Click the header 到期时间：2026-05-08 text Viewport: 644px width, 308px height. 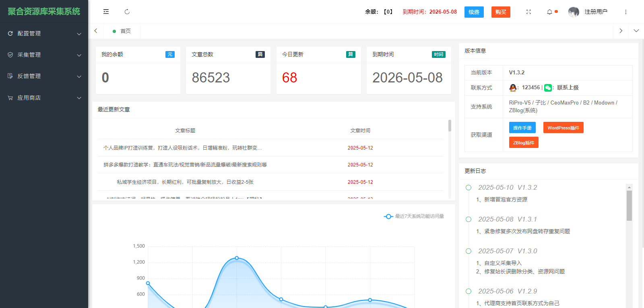tap(430, 12)
